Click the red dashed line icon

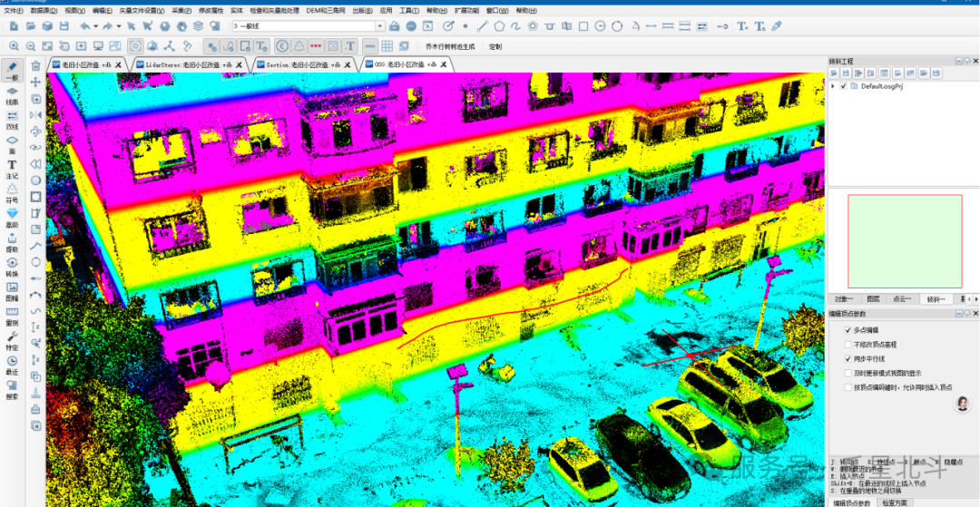[x=316, y=46]
